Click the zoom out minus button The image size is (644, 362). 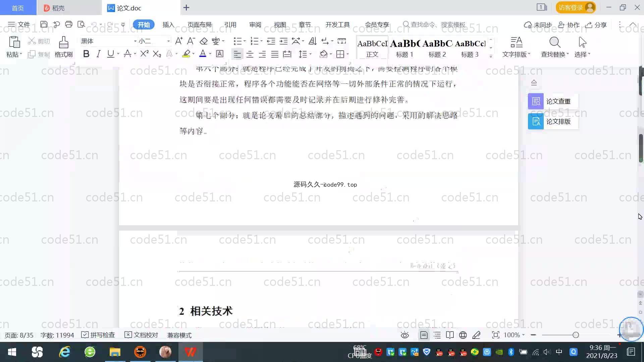pos(533,335)
